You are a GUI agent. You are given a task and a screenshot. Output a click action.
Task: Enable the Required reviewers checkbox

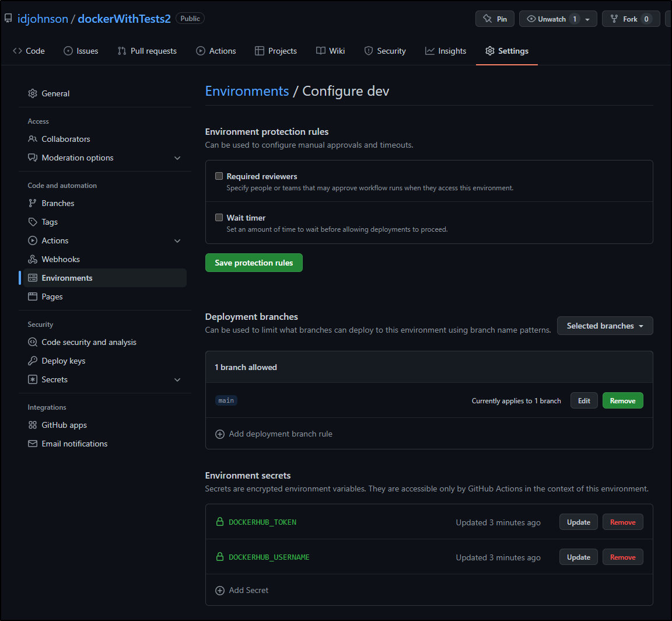coord(219,176)
